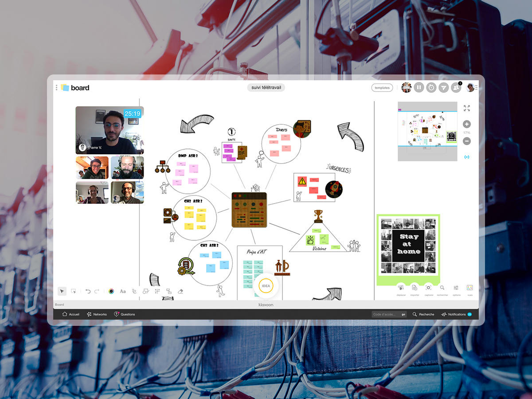Open the alignment grid tool
This screenshot has width=532, height=399.
coord(157,291)
